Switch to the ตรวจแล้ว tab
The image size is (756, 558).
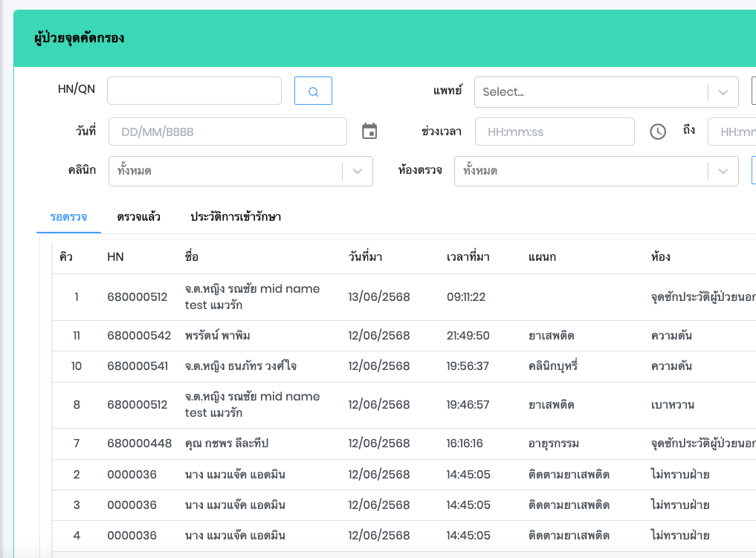pyautogui.click(x=138, y=217)
